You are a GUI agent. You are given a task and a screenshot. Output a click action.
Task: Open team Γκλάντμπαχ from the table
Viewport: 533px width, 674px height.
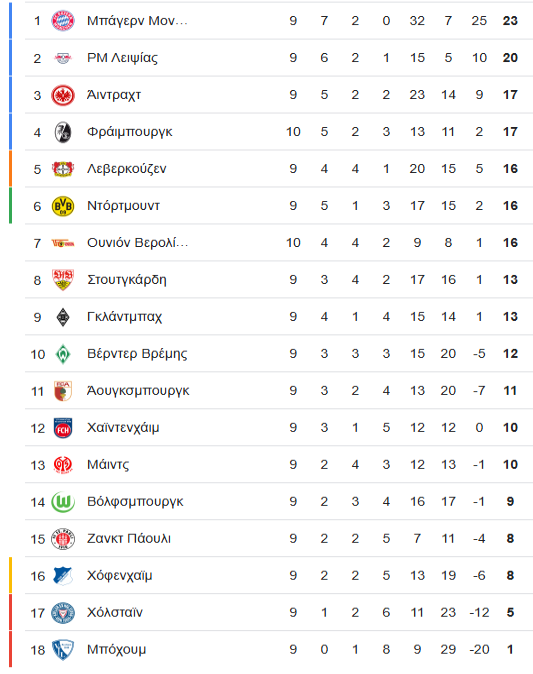(x=124, y=317)
